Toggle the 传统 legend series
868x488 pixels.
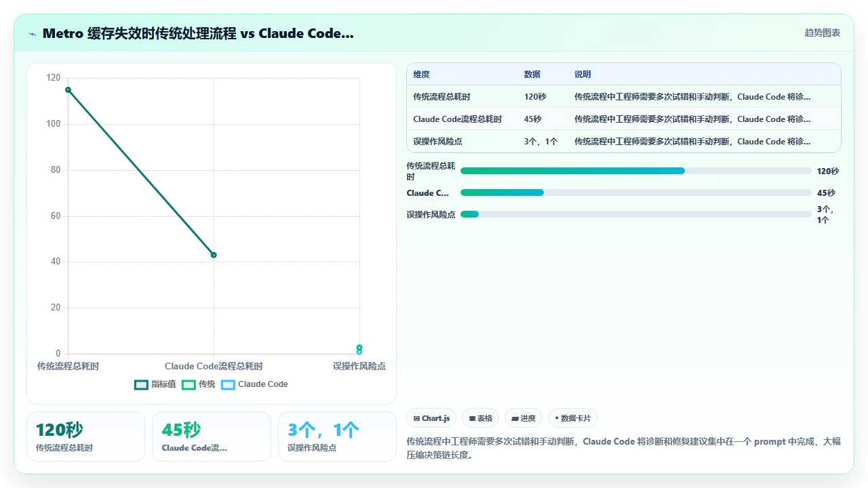pyautogui.click(x=199, y=384)
